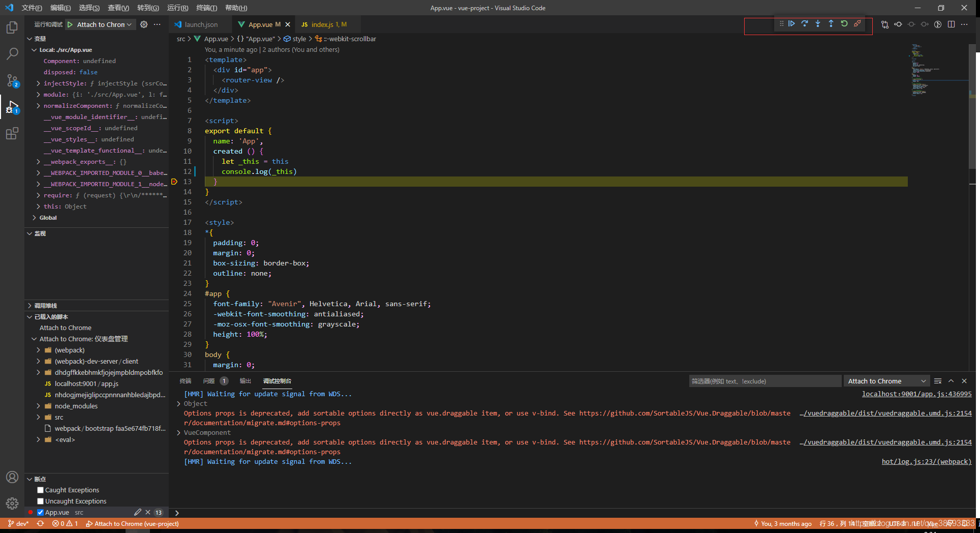Click the Step Into debug icon
The image size is (980, 533).
(x=818, y=23)
